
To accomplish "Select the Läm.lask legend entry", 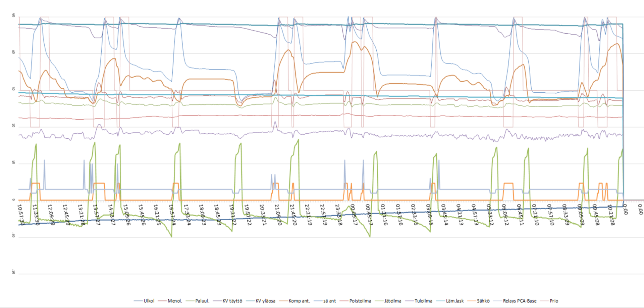I will pos(454,301).
